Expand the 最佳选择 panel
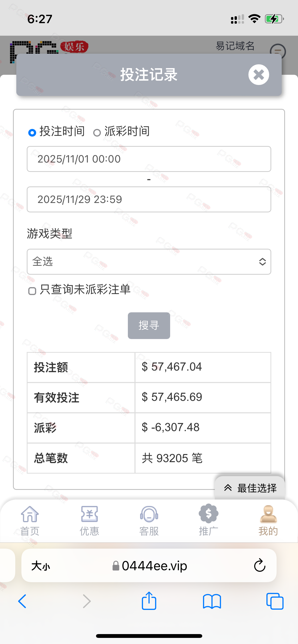298x644 pixels. coord(250,488)
